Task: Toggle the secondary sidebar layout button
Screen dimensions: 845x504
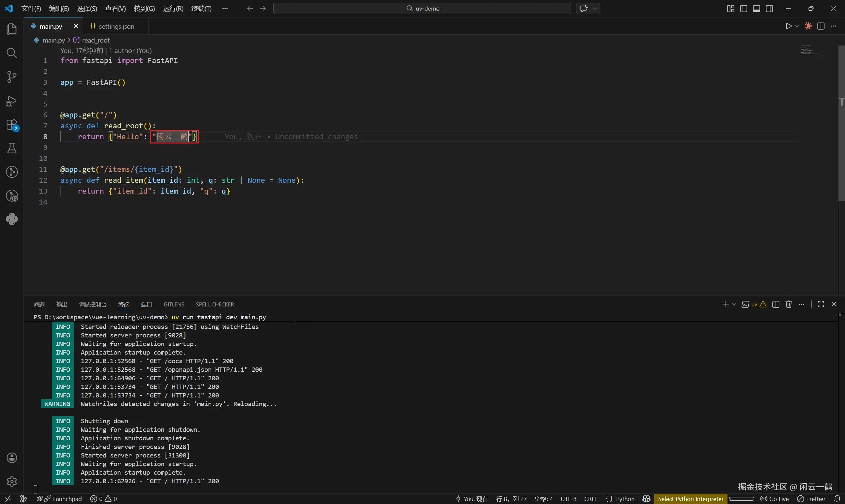Action: [x=769, y=9]
